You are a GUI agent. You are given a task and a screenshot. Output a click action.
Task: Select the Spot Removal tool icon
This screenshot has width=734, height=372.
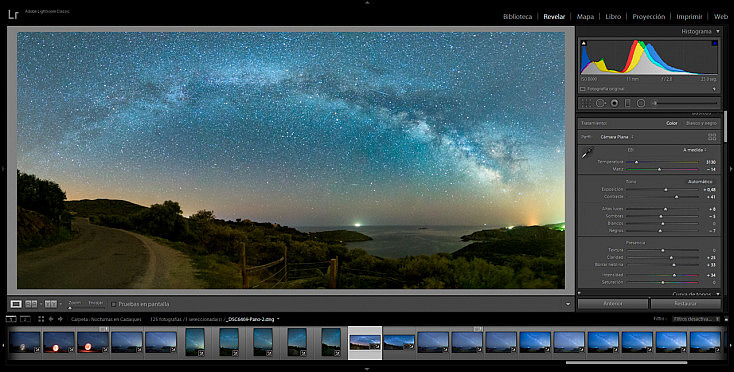pyautogui.click(x=600, y=103)
